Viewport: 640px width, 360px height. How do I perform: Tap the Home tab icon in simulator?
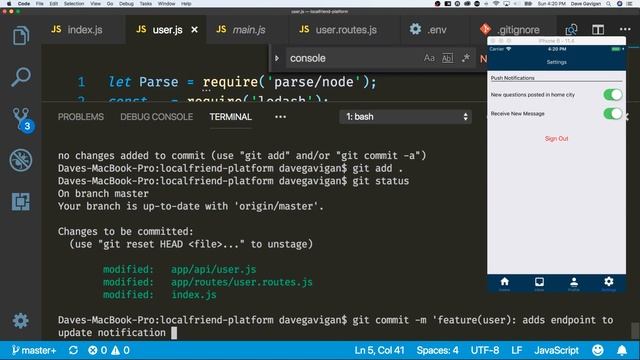click(504, 283)
